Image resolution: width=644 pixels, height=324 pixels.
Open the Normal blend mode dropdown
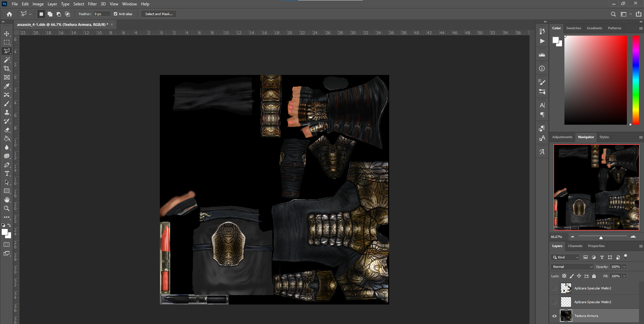tap(572, 267)
